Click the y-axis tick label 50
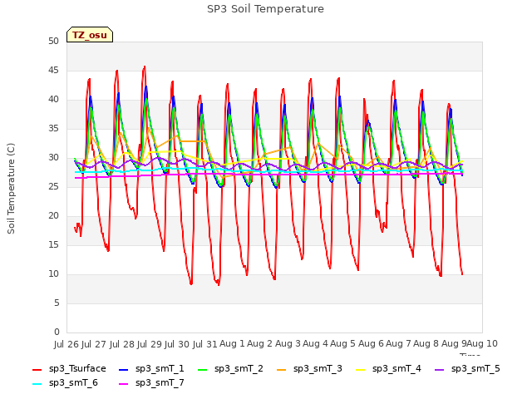The image size is (532, 399). (53, 41)
